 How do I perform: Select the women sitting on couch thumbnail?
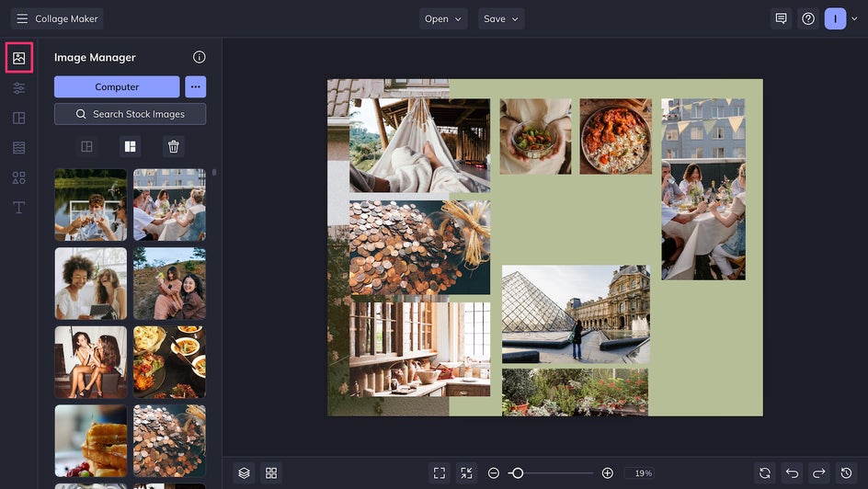[91, 362]
